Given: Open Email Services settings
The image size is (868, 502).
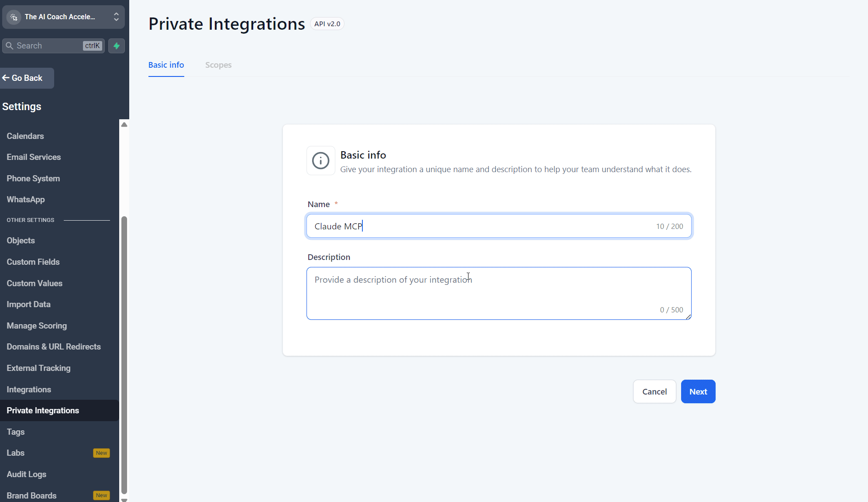Looking at the screenshot, I should (34, 157).
